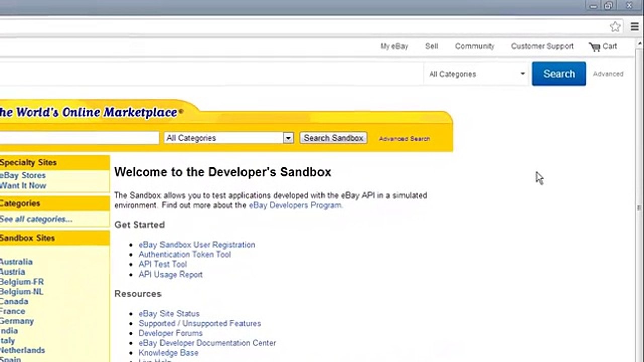
Task: Select the India sandbox site
Action: [x=9, y=331]
